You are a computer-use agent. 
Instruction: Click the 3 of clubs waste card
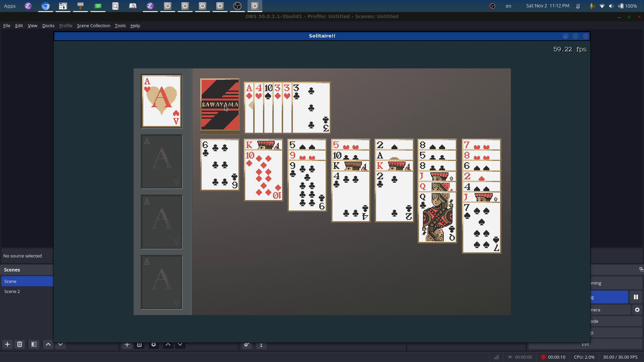coord(311,108)
